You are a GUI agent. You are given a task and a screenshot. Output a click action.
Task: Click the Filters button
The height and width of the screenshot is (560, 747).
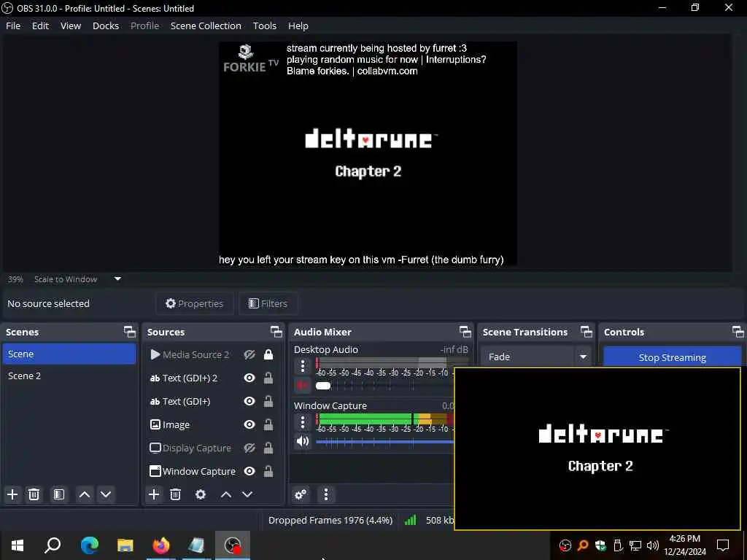(268, 303)
